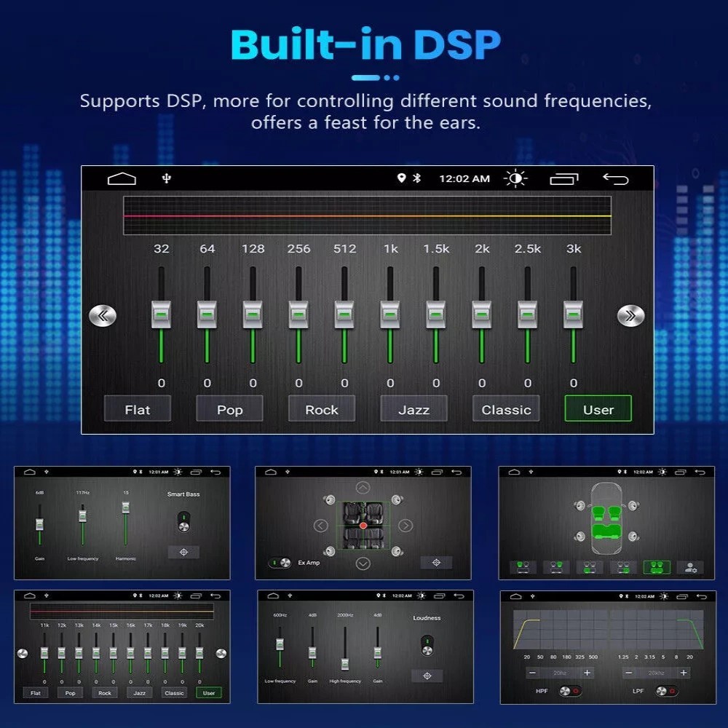This screenshot has height=728, width=728.
Task: Open brightness settings via sun icon in main screen
Action: coord(515,178)
